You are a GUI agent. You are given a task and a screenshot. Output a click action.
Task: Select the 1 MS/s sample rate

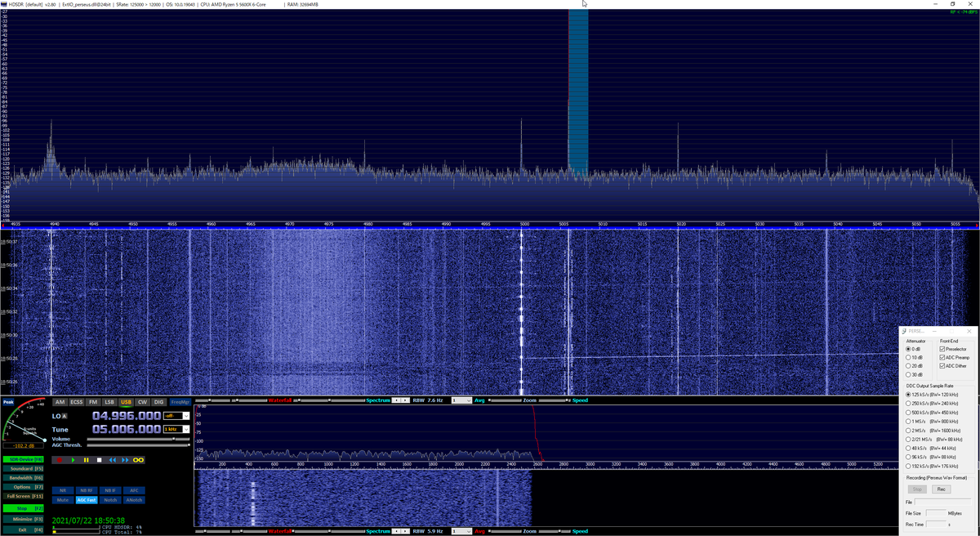(x=932, y=422)
